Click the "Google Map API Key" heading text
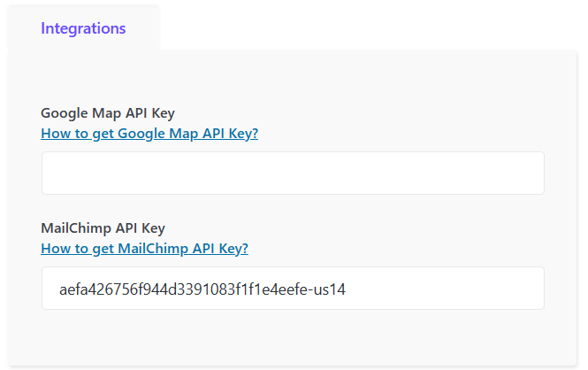Viewport: 588px width, 370px height. point(108,113)
